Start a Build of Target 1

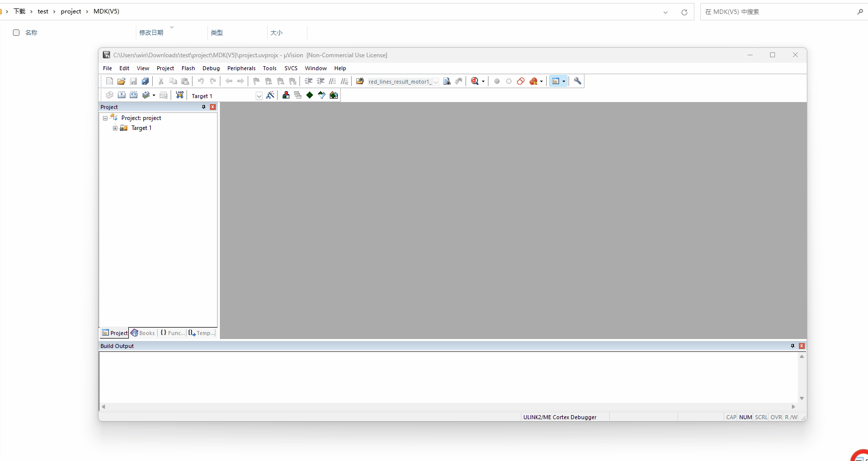122,95
